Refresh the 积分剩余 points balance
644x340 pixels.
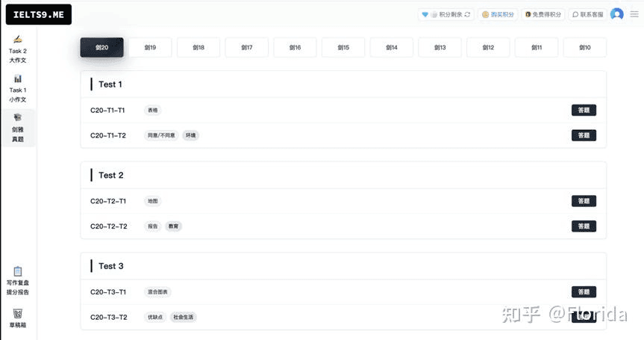click(x=468, y=14)
